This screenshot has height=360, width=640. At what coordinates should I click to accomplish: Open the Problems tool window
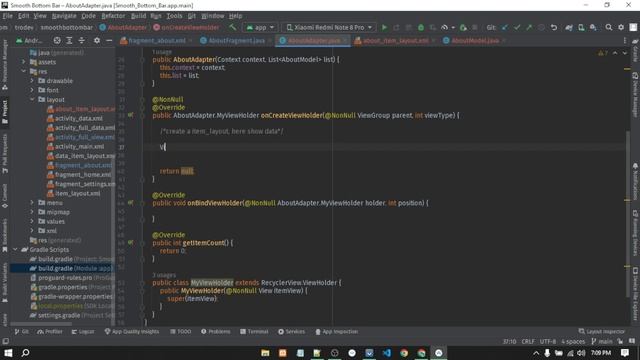point(216,331)
